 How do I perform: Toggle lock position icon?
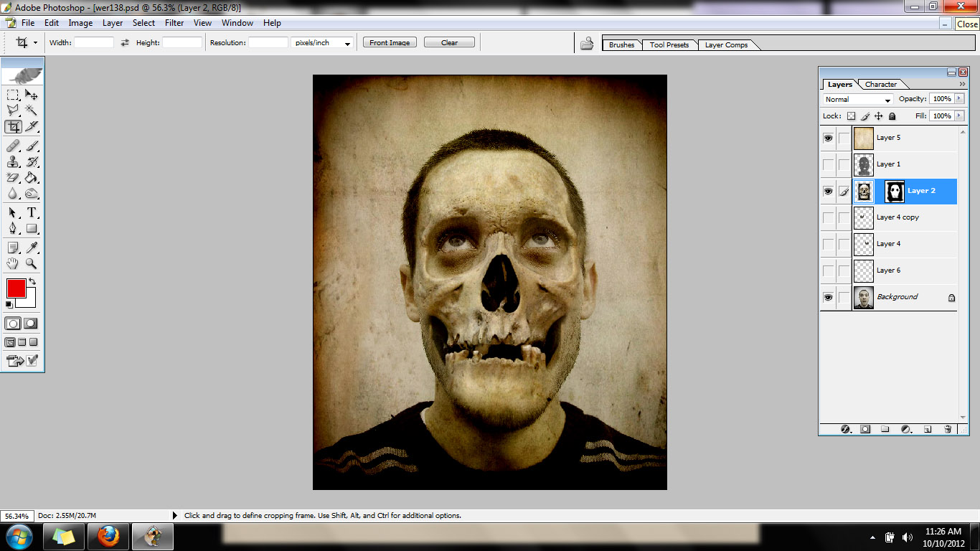pos(878,116)
